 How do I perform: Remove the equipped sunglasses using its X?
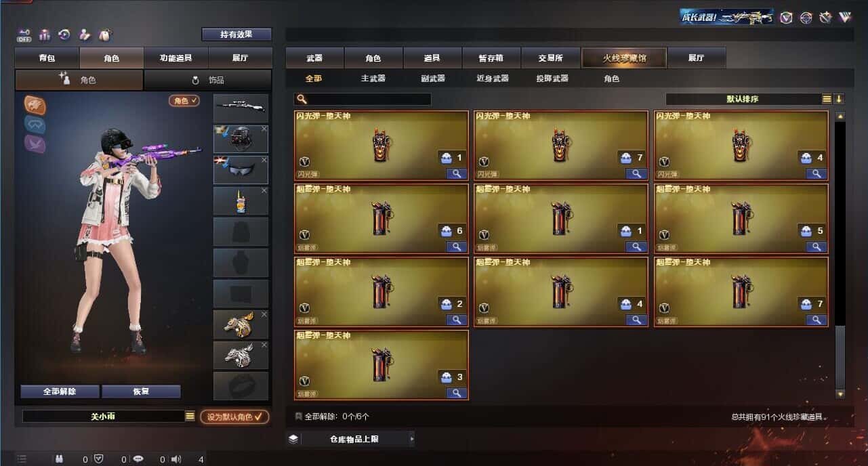tap(264, 160)
